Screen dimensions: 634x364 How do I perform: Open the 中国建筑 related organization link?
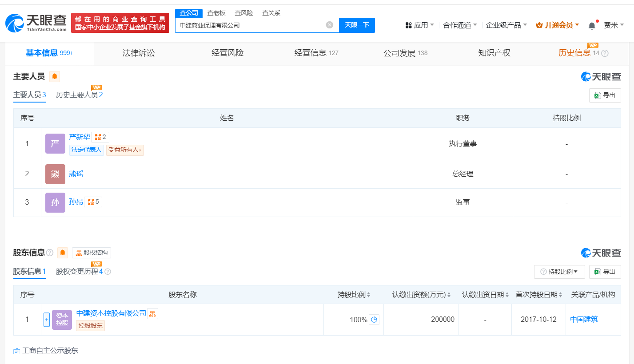click(x=584, y=320)
